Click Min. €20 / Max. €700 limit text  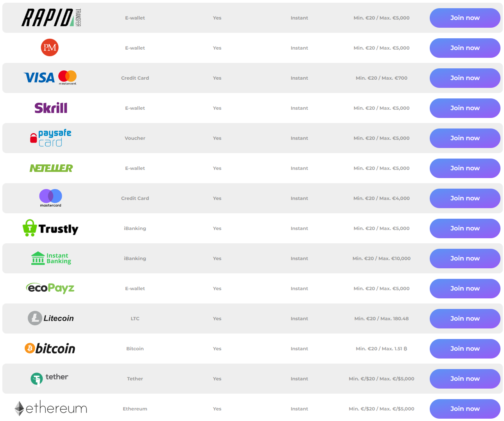pyautogui.click(x=381, y=78)
